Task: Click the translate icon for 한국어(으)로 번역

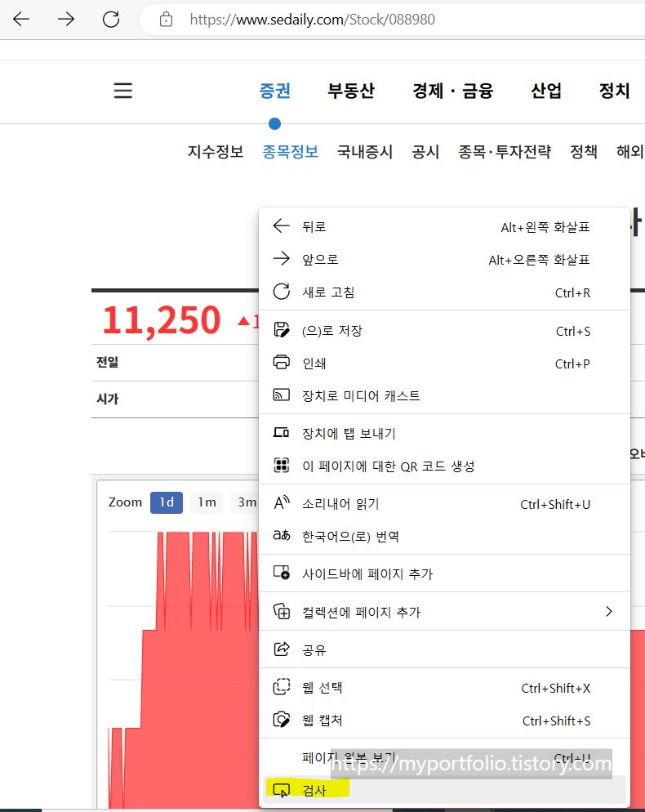Action: click(282, 535)
